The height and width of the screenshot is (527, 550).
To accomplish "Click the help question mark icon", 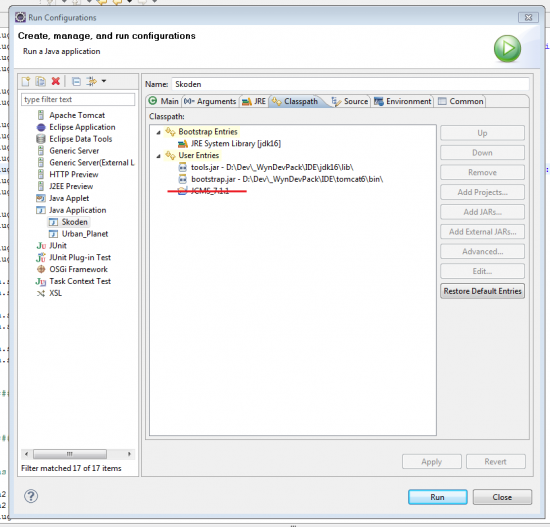I will pos(31,496).
